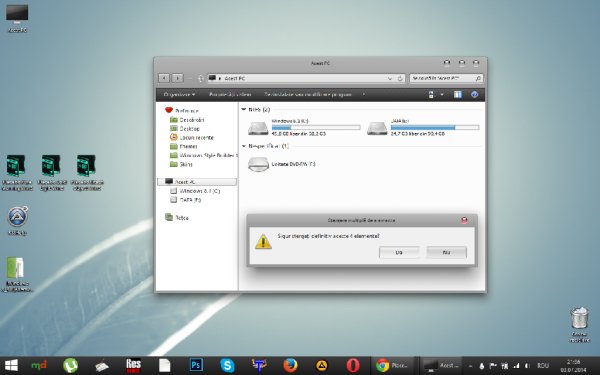The width and height of the screenshot is (600, 375).
Task: Open the Windows Start button
Action: (11, 366)
